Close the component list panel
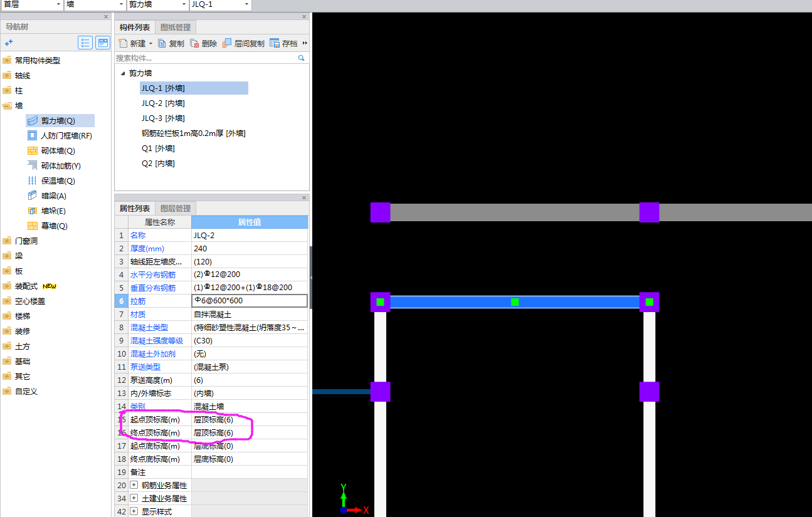812x517 pixels. [x=304, y=16]
